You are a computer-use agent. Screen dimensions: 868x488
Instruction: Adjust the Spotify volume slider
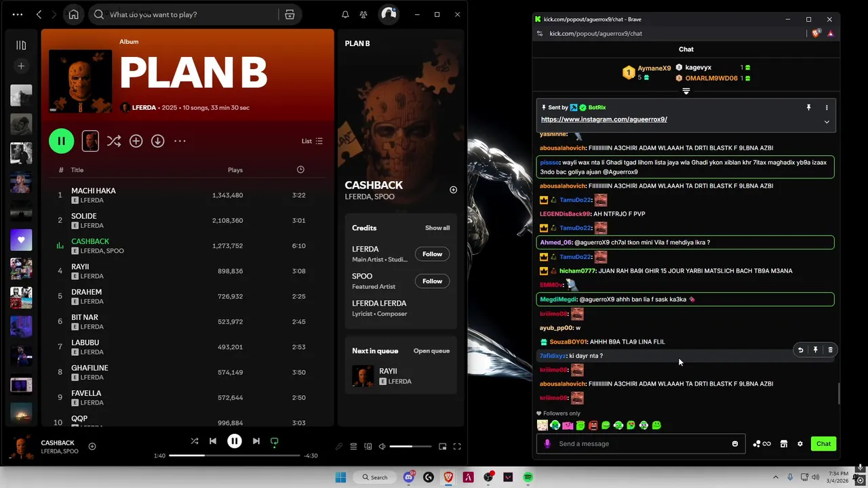point(410,447)
